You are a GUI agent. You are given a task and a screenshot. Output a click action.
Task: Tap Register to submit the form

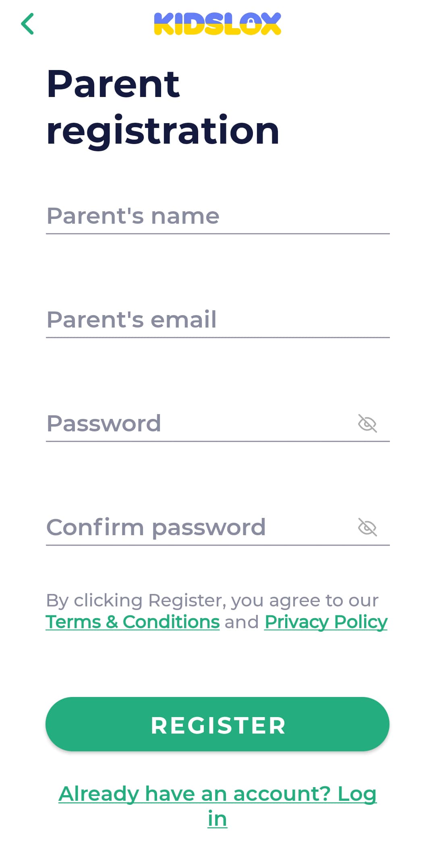pos(217,724)
